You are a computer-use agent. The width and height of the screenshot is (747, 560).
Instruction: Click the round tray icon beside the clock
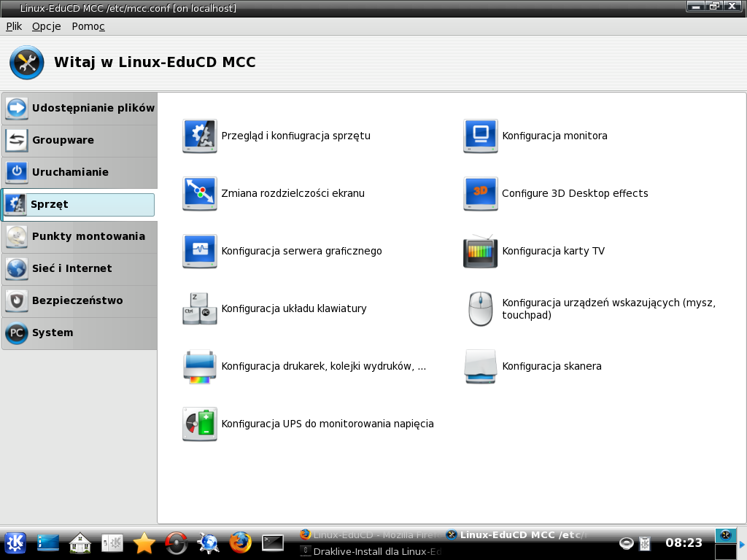tap(626, 542)
